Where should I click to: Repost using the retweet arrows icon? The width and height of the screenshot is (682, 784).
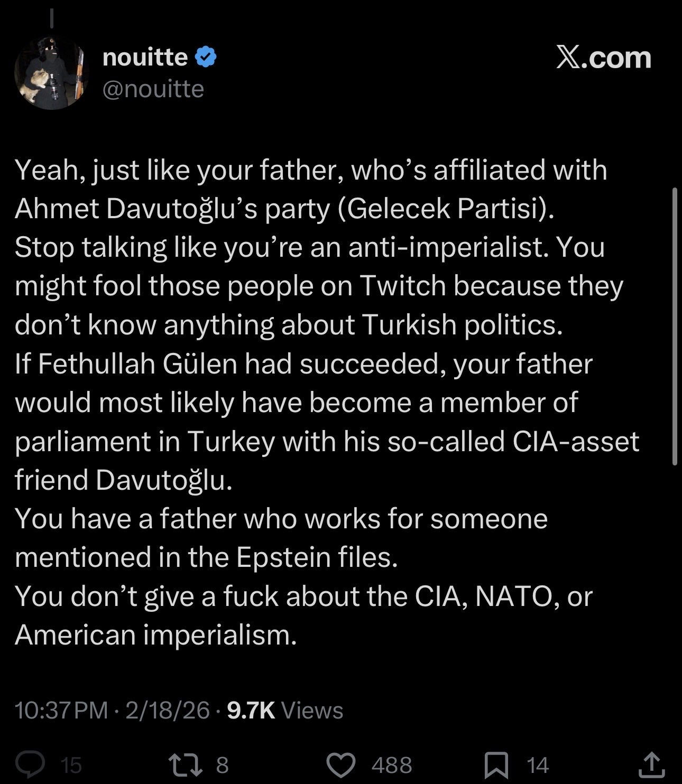pos(186,764)
